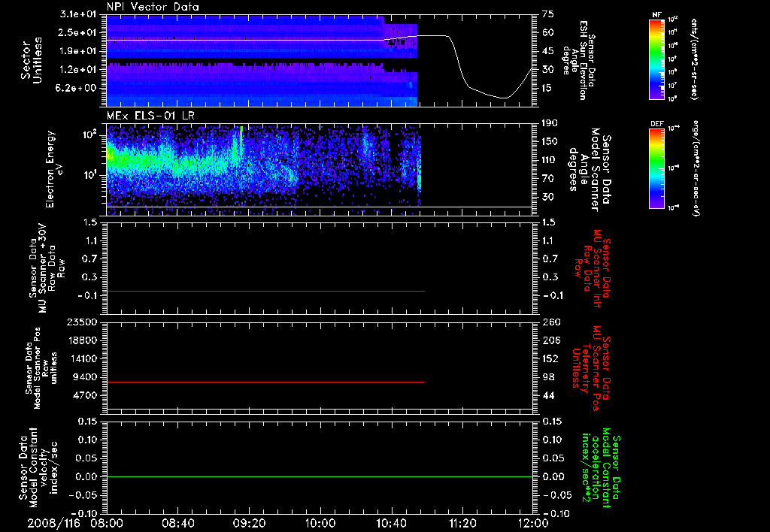Viewport: 770px width, 532px height.
Task: Click the "150" scanner angle tick label
Action: coord(550,141)
